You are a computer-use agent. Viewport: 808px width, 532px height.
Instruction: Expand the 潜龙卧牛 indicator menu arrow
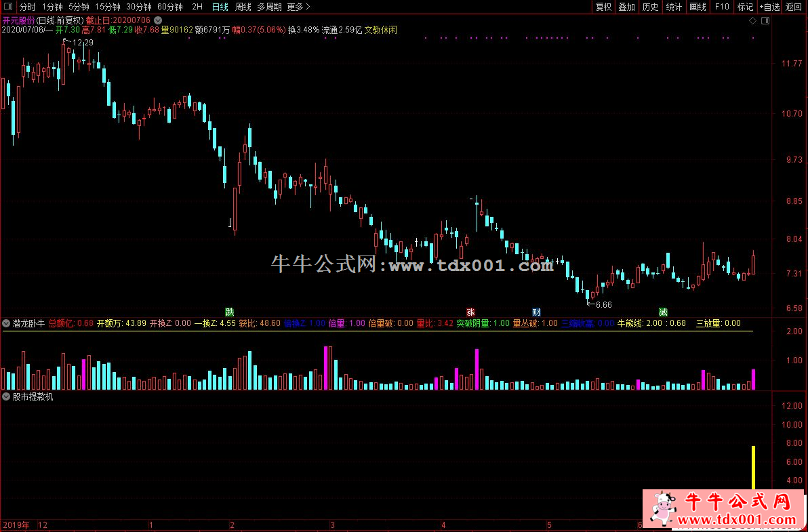(x=6, y=323)
